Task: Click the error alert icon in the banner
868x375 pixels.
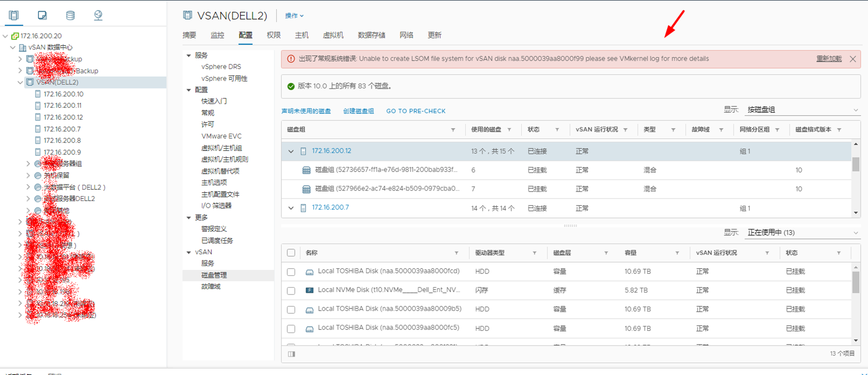Action: [x=291, y=59]
